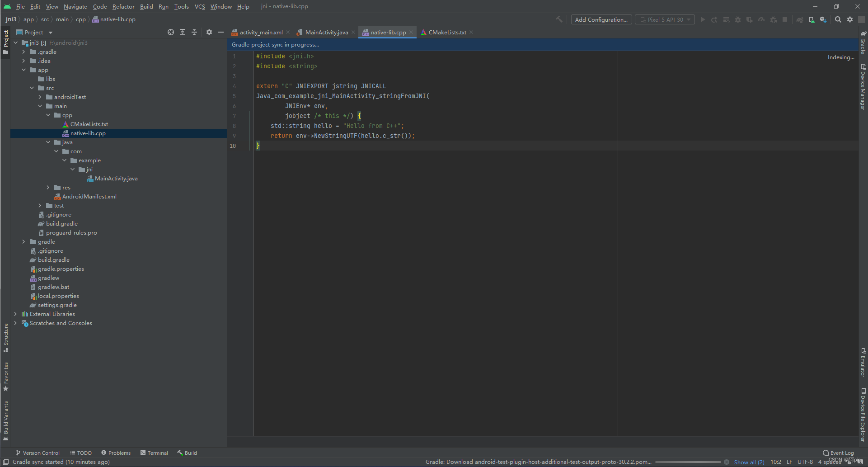Click the Gradle download progress bar

click(x=688, y=462)
